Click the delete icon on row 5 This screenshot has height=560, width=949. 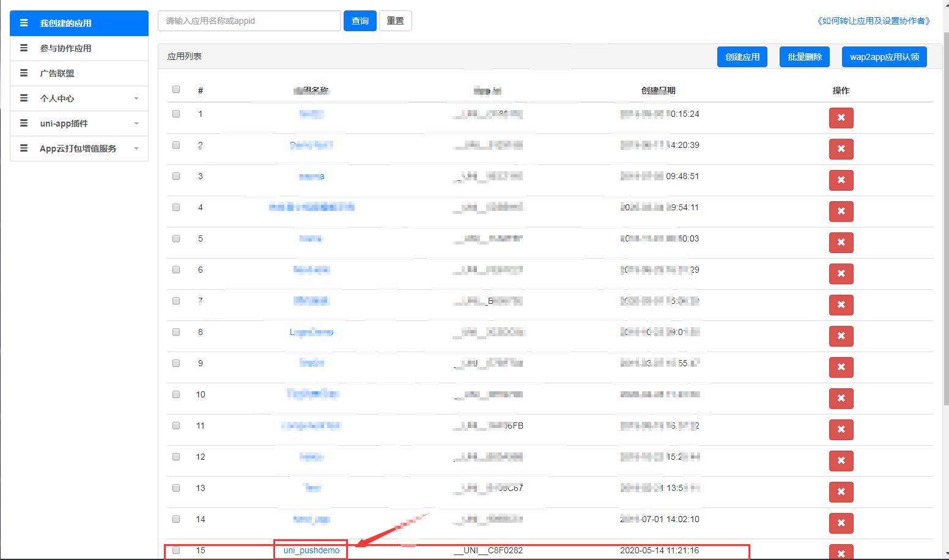tap(841, 243)
